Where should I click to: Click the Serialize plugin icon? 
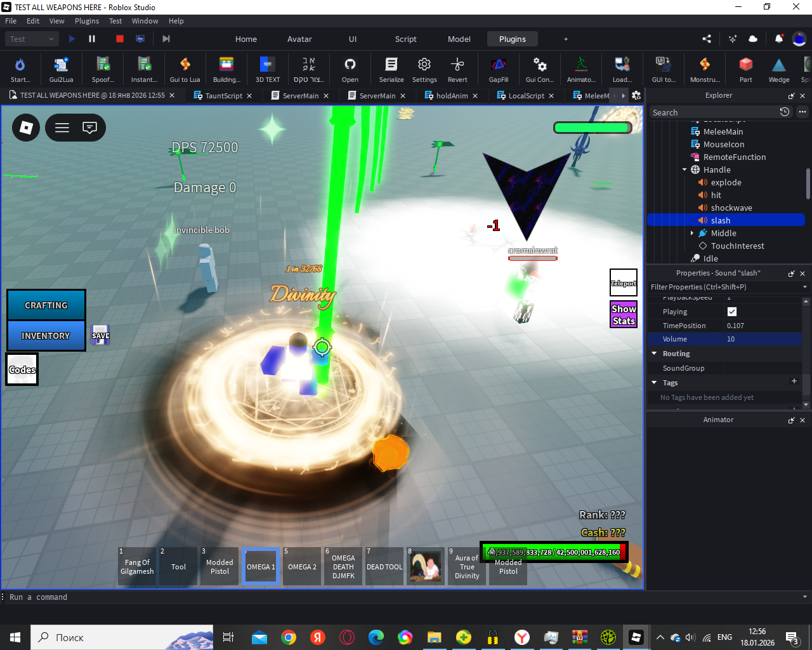(x=391, y=69)
